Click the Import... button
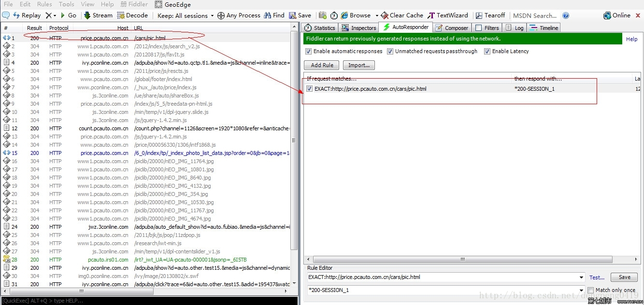 click(359, 65)
